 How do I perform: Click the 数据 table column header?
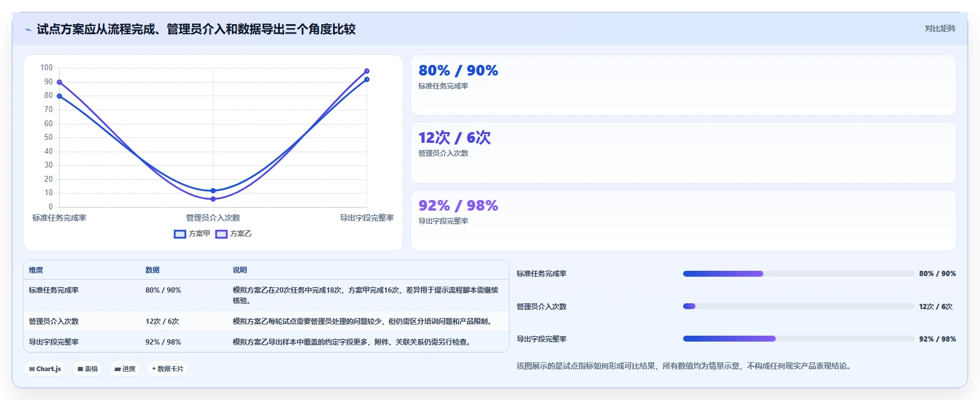click(x=152, y=270)
